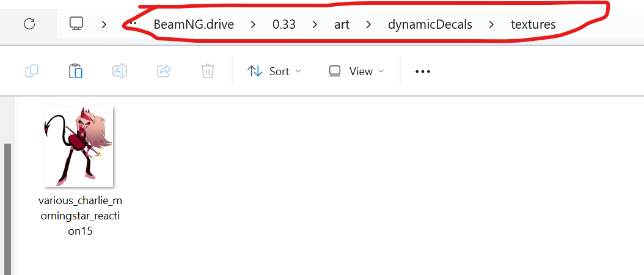Viewport: 644px width, 275px height.
Task: Open the Sort dropdown
Action: (274, 71)
